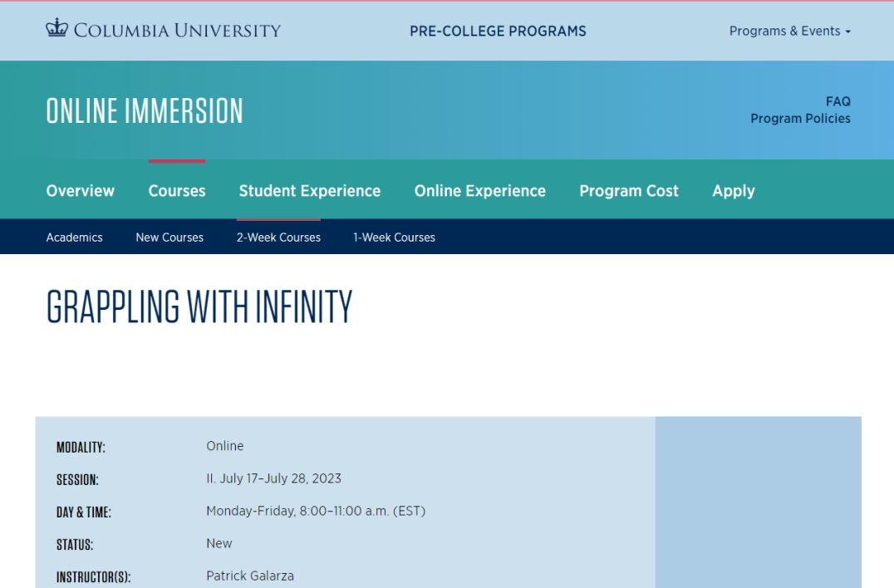Viewport: 894px width, 588px height.
Task: Select the Overview tab
Action: point(81,191)
